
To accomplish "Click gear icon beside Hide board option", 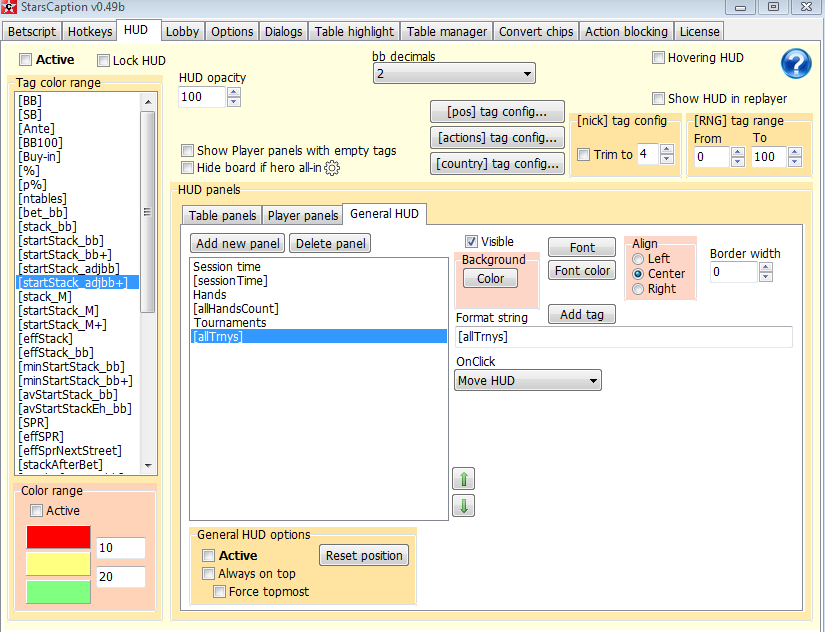I will 332,168.
